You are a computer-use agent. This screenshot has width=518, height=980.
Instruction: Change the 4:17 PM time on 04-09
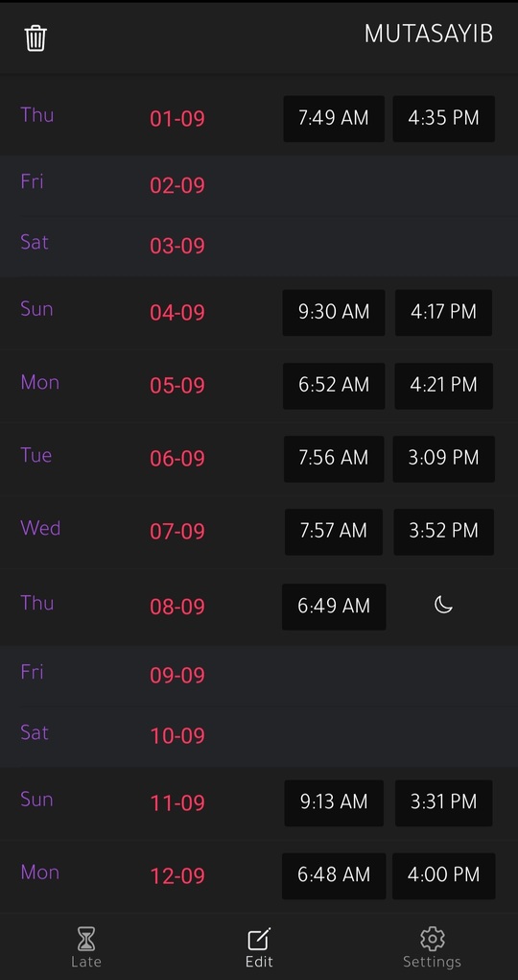coord(443,312)
